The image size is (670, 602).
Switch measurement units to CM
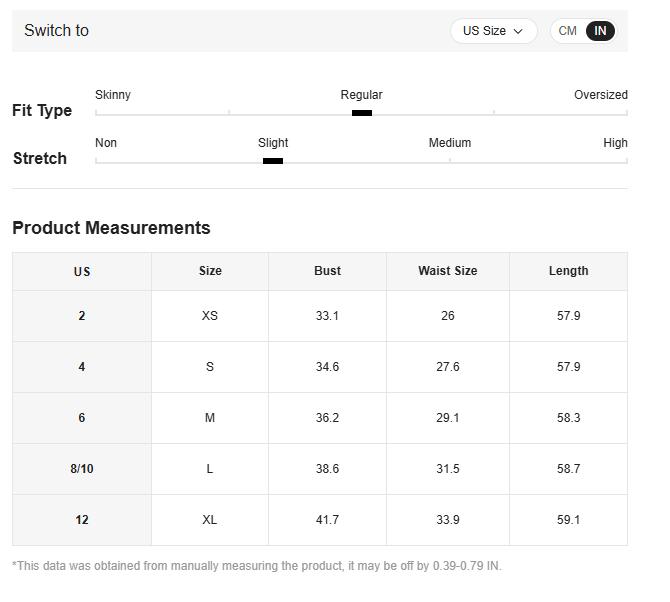567,31
